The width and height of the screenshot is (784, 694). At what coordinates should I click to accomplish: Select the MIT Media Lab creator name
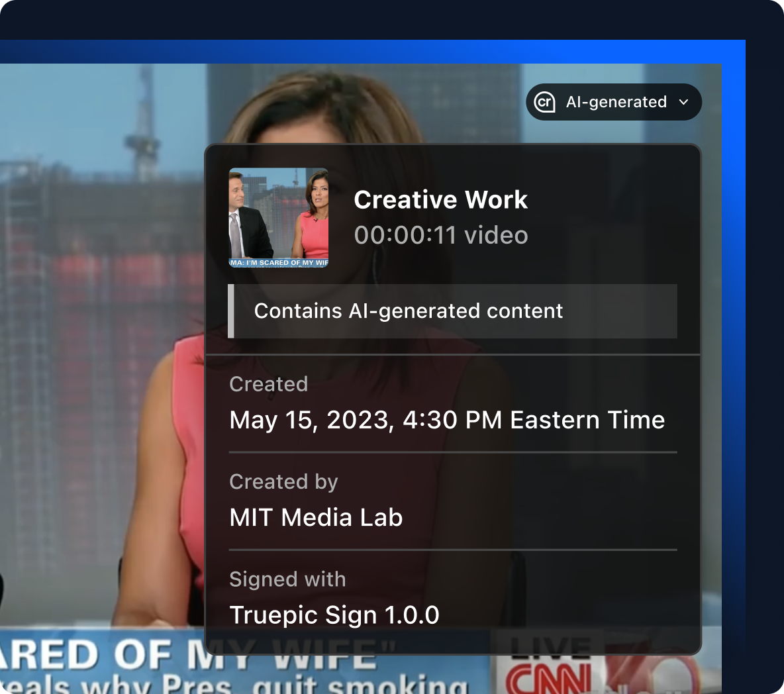(316, 517)
